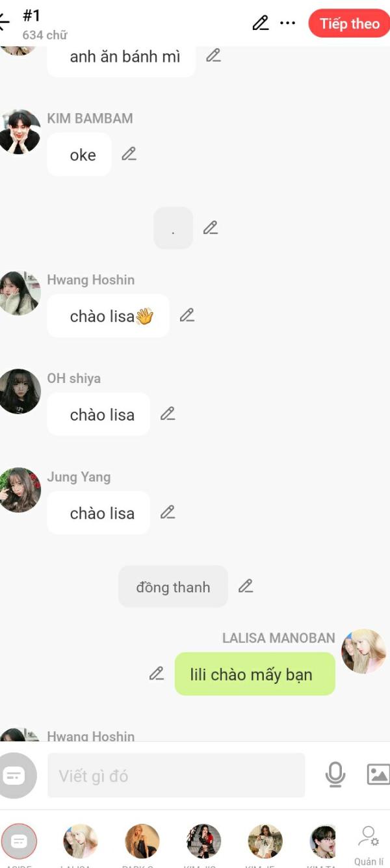
Task: Edit Hwang Hoshin's "chào lisa" wave message
Action: coord(187,315)
